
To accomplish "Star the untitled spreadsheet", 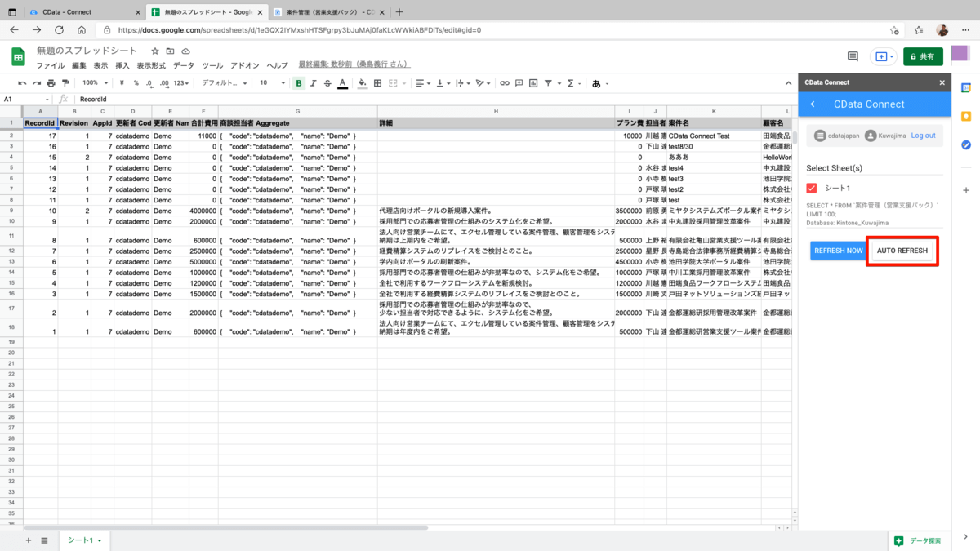I will tap(155, 51).
